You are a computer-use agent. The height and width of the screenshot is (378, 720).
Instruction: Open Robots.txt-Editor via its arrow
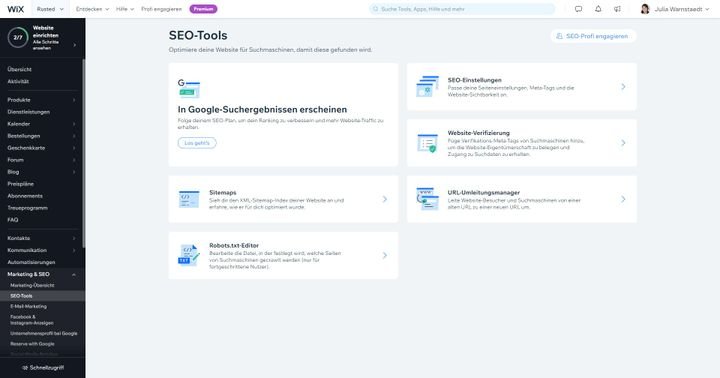385,255
